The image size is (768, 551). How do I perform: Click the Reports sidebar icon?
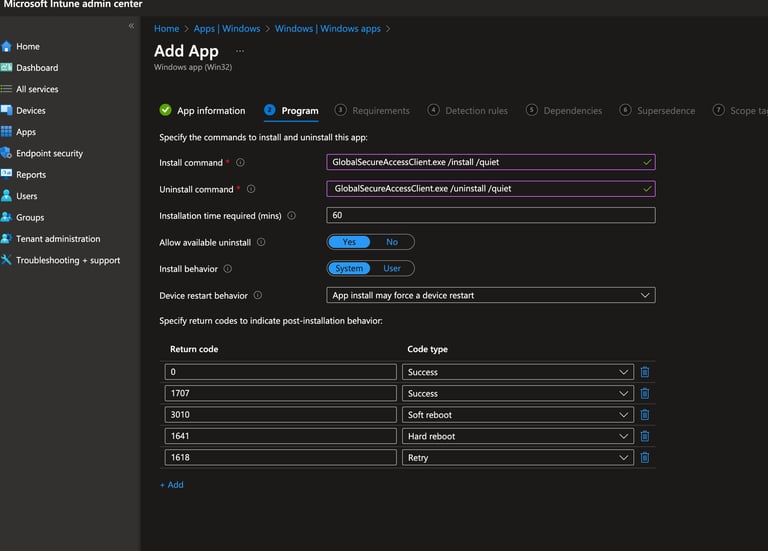click(6, 174)
